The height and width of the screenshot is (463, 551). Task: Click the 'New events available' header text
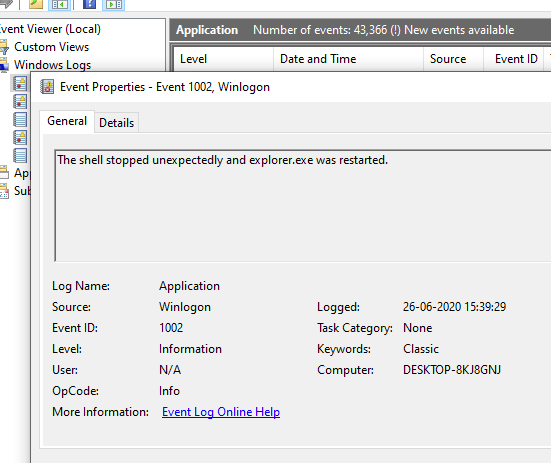[459, 30]
